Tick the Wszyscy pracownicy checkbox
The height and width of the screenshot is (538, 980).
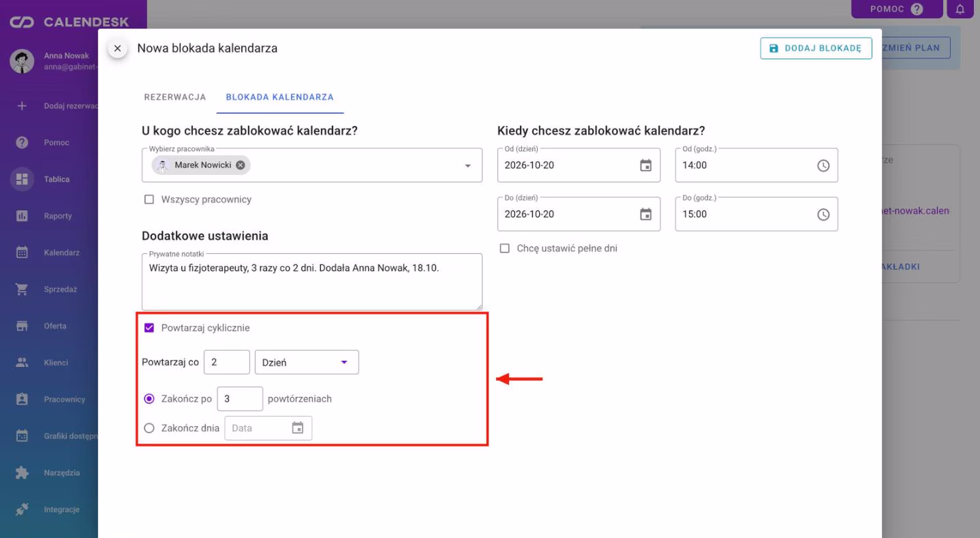[x=149, y=199]
